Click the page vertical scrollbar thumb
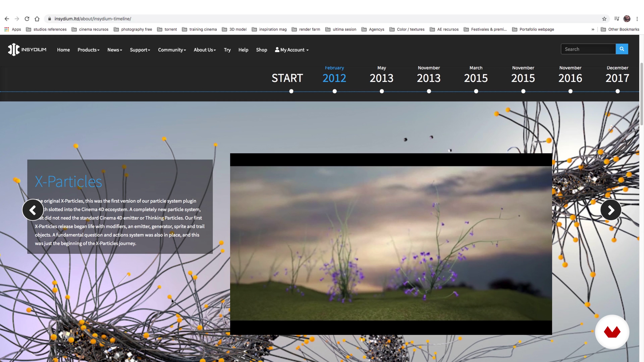Screen dimensions: 644x362 click(642, 94)
